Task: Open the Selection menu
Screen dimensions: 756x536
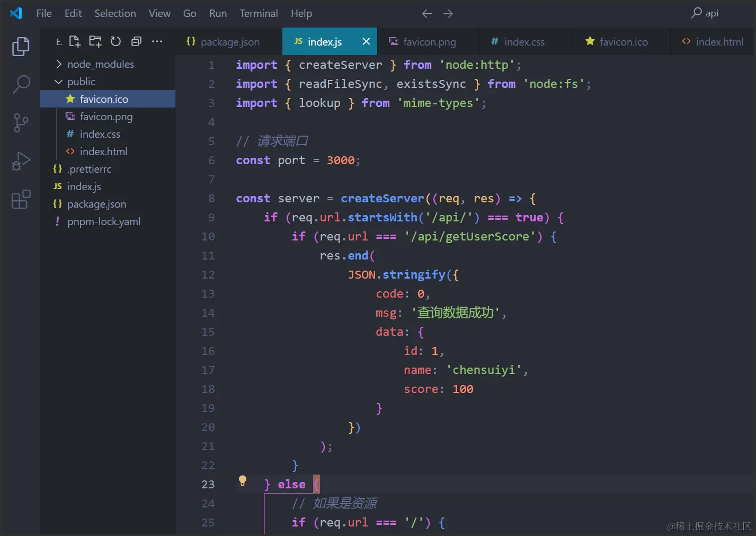Action: click(x=115, y=13)
